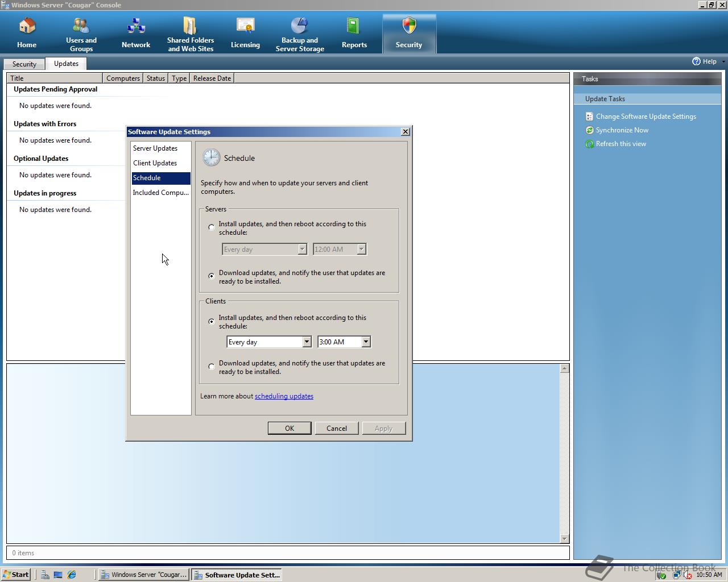728x582 pixels.
Task: Click 'Updates Pending Approval' group heading
Action: pyautogui.click(x=55, y=89)
